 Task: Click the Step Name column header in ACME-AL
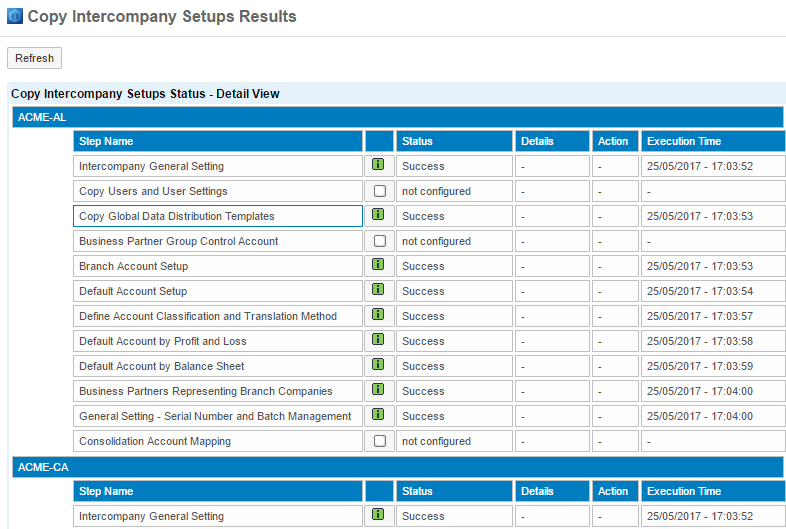coord(106,141)
